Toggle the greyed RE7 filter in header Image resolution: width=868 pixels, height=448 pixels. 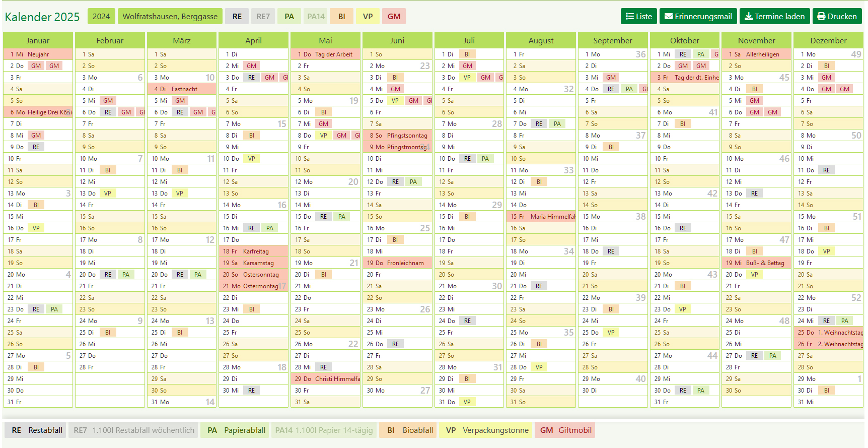263,16
